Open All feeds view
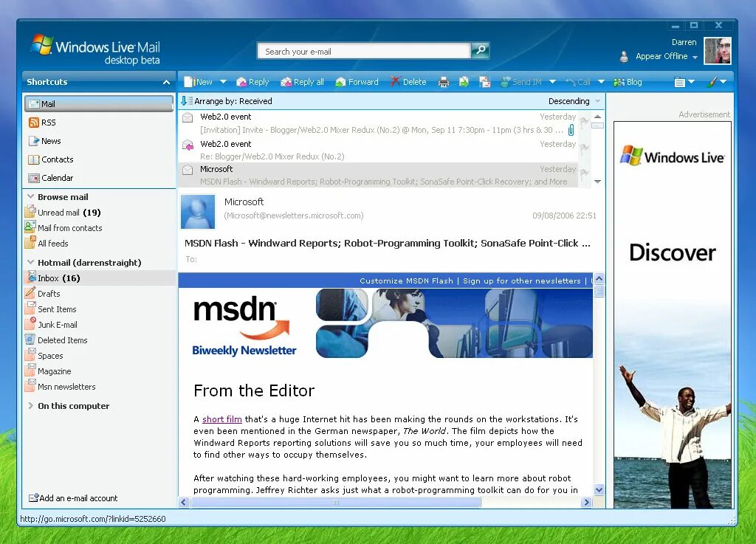 coord(47,244)
